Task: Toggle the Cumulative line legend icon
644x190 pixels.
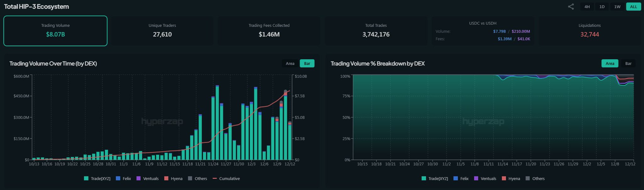Action: [x=215, y=178]
